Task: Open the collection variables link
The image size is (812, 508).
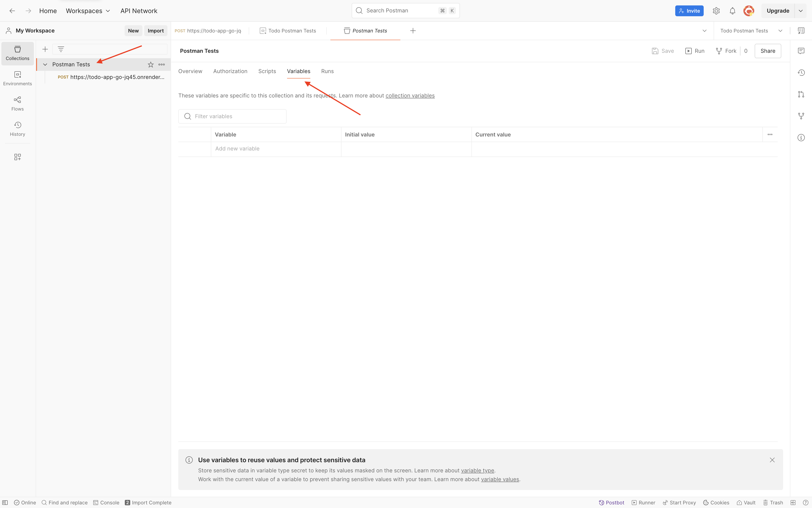Action: pyautogui.click(x=410, y=95)
